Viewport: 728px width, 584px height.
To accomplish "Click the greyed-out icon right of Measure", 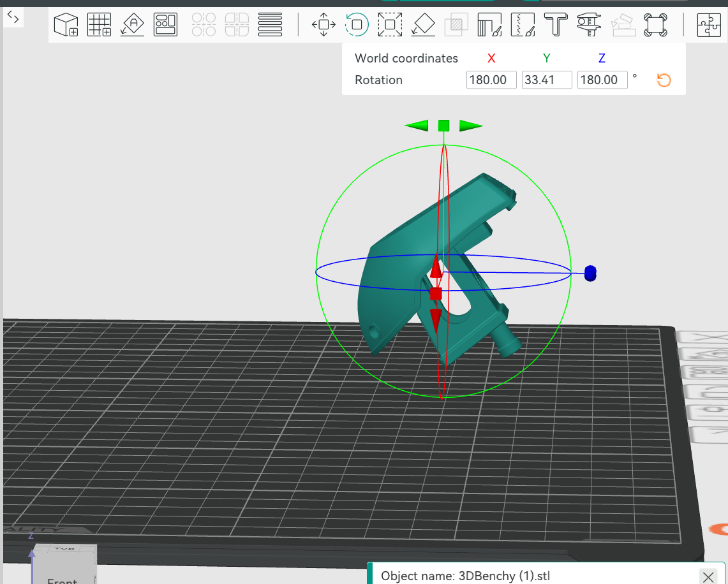I will (623, 25).
